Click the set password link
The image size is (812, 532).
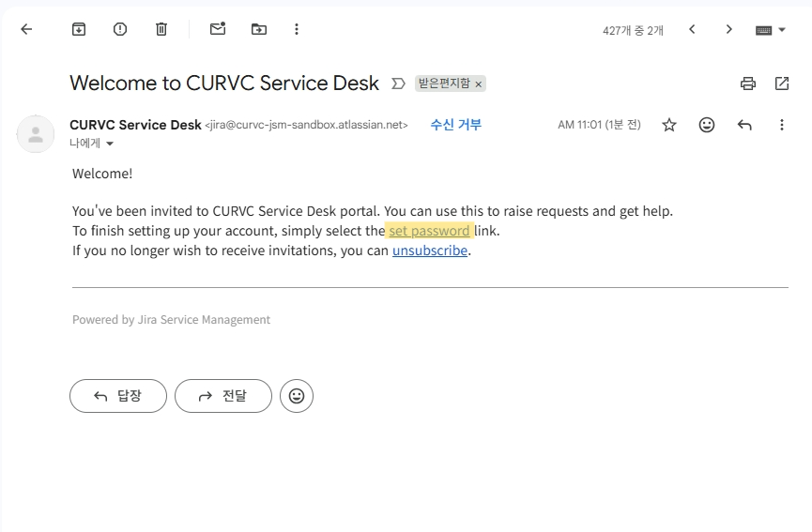[429, 231]
